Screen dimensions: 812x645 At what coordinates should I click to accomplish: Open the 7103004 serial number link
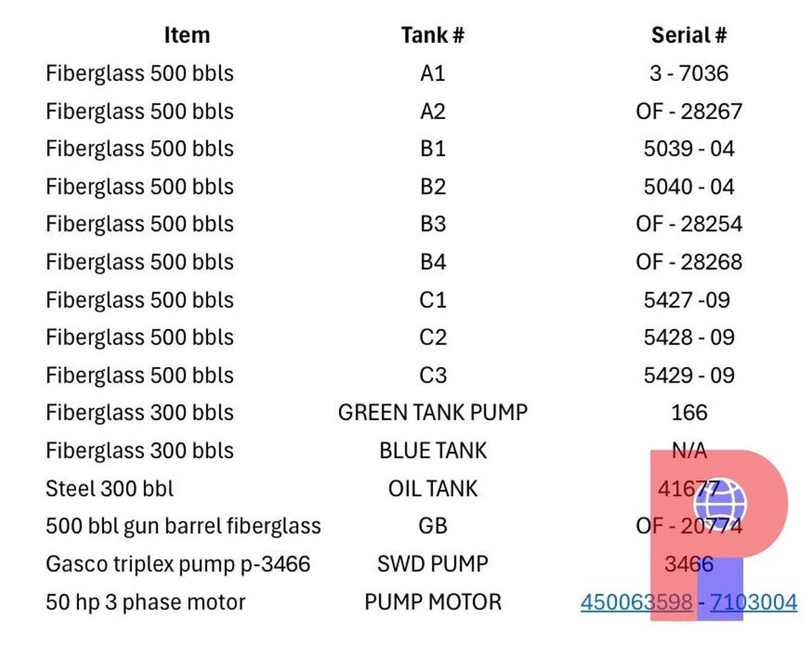(x=753, y=602)
